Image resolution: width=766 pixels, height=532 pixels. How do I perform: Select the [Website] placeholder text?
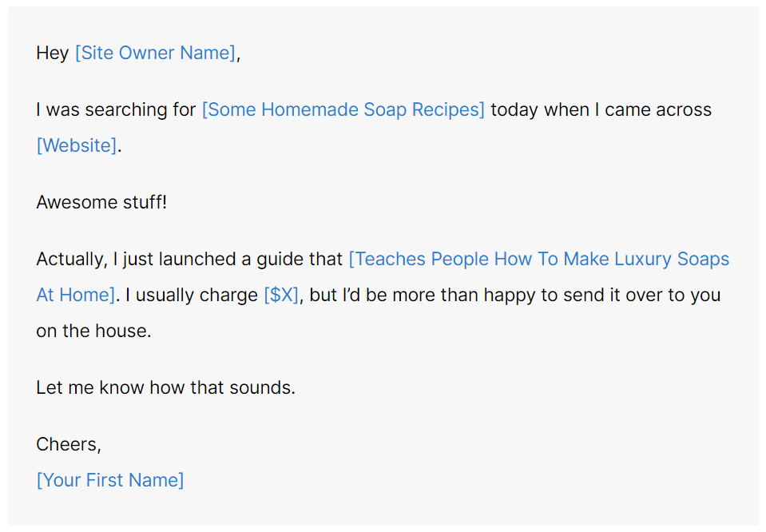point(76,145)
